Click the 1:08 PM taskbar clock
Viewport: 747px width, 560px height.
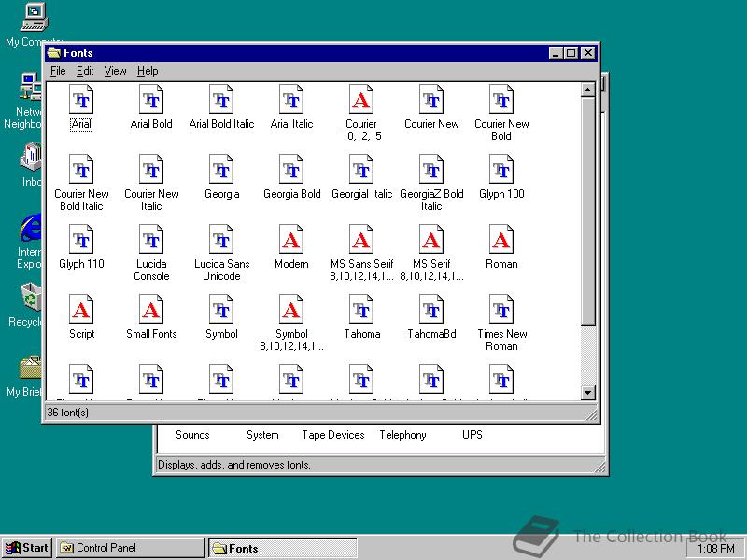point(715,549)
